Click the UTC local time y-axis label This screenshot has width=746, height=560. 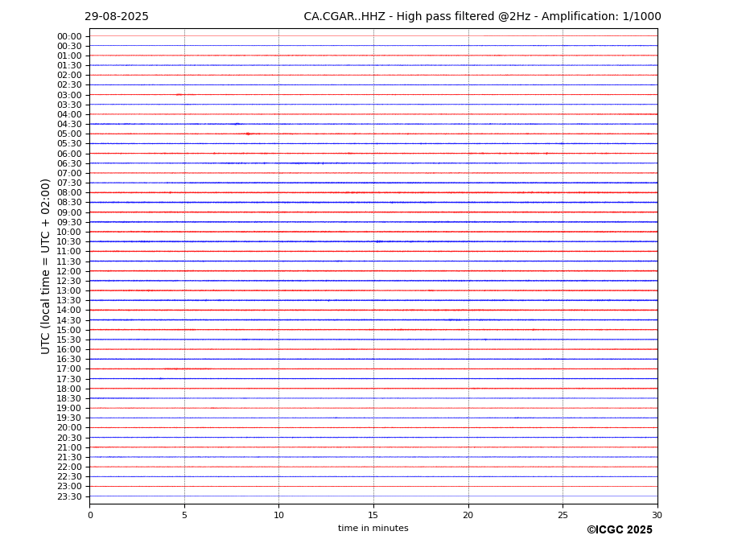coord(45,266)
